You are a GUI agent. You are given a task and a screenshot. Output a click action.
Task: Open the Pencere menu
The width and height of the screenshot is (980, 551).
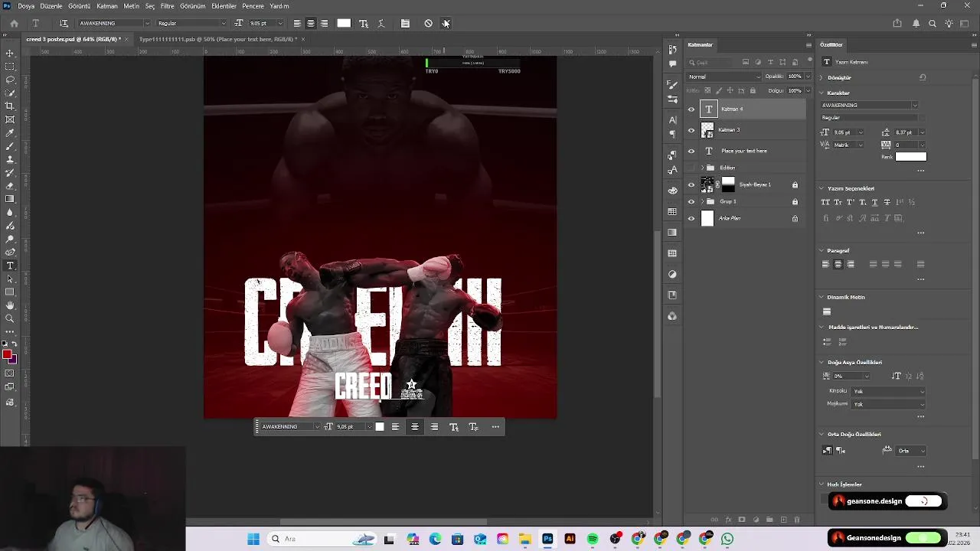point(253,6)
